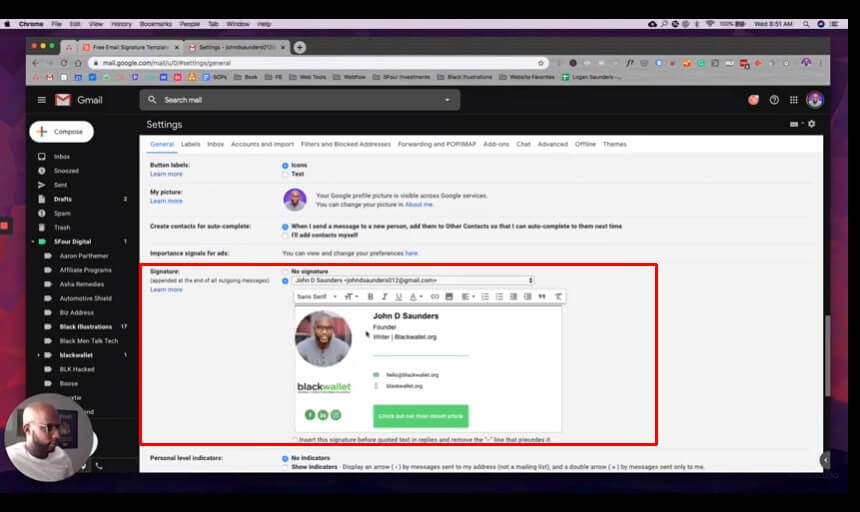Click LinkedIn icon in signature
Screen dimensions: 860x512
pyautogui.click(x=323, y=415)
